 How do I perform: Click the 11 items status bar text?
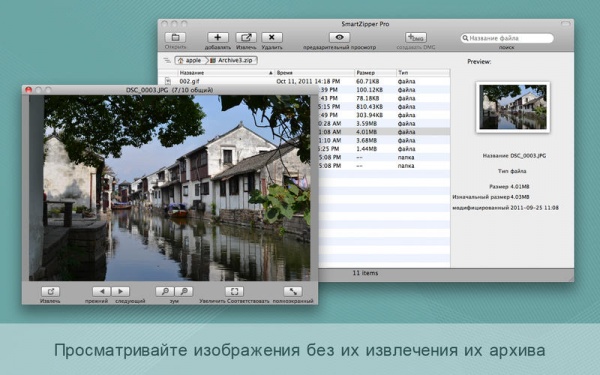(365, 273)
